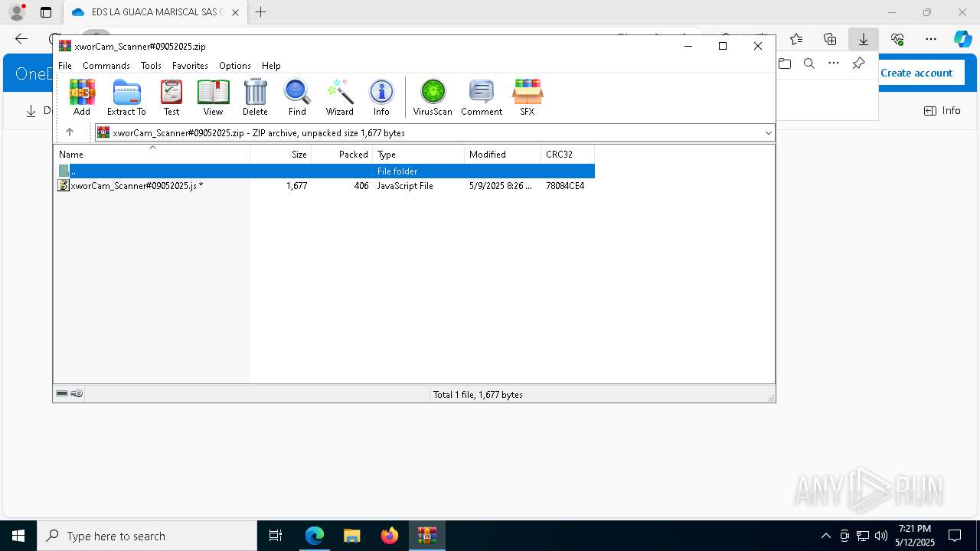The width and height of the screenshot is (980, 551).
Task: Expand the archive path dropdown
Action: [x=768, y=133]
